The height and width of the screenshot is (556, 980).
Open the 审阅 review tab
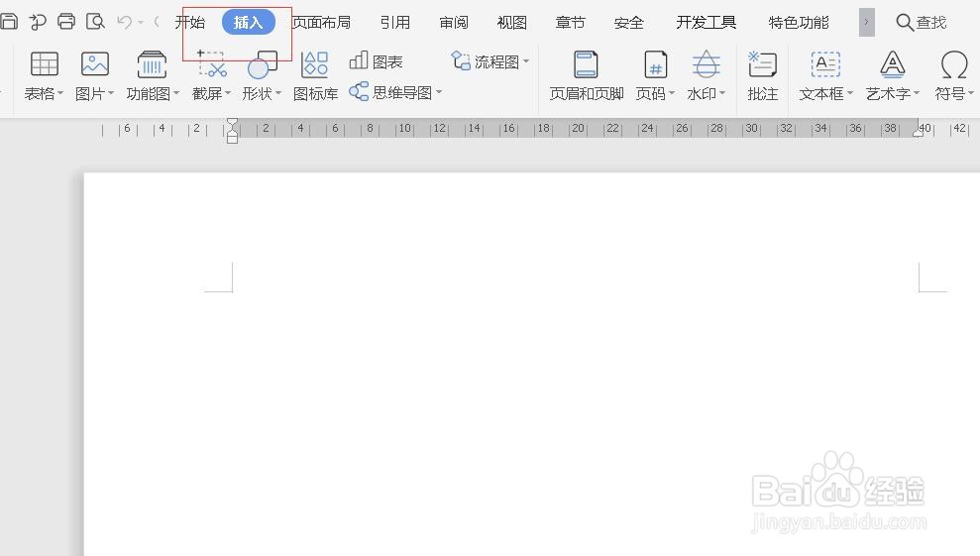click(x=454, y=23)
